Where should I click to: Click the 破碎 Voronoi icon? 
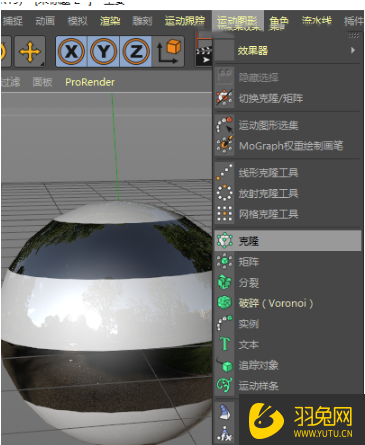pyautogui.click(x=225, y=303)
